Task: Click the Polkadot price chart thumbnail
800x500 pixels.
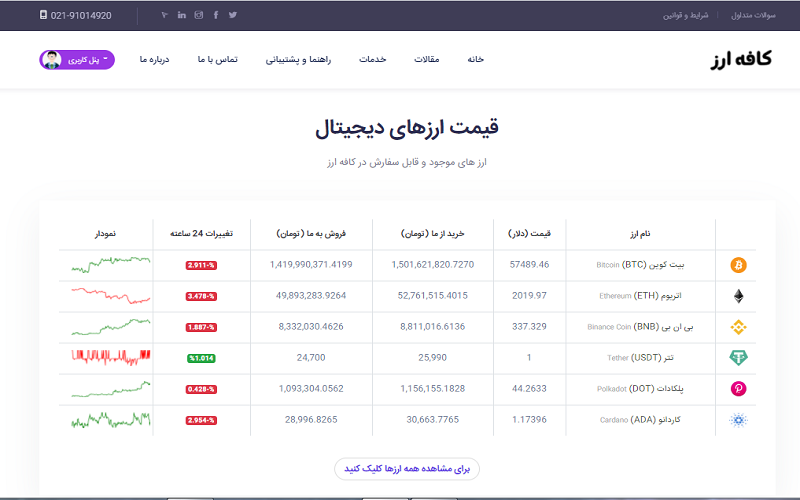Action: point(111,389)
